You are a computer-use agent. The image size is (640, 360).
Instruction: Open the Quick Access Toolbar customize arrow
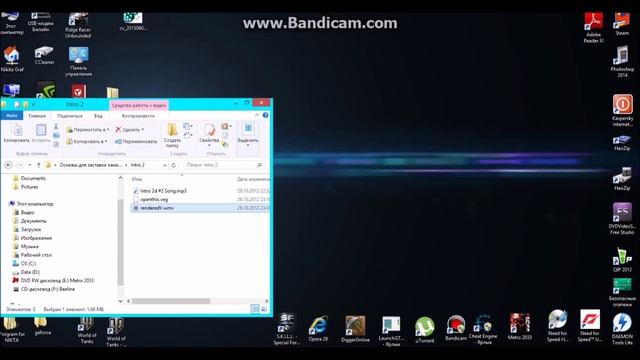coord(33,105)
